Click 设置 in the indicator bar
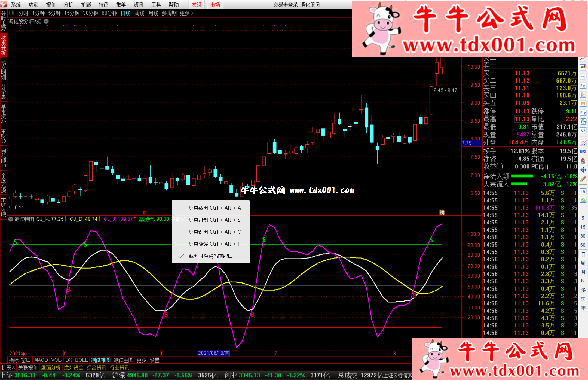Image resolution: width=588 pixels, height=380 pixels. (x=154, y=360)
